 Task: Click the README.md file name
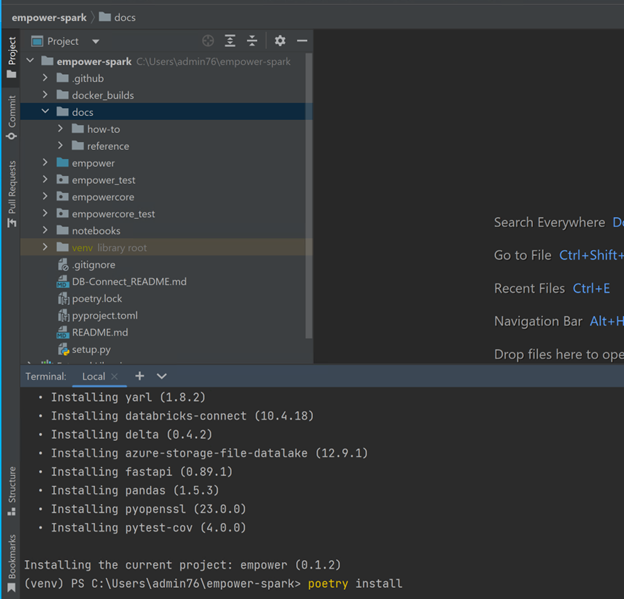(100, 332)
